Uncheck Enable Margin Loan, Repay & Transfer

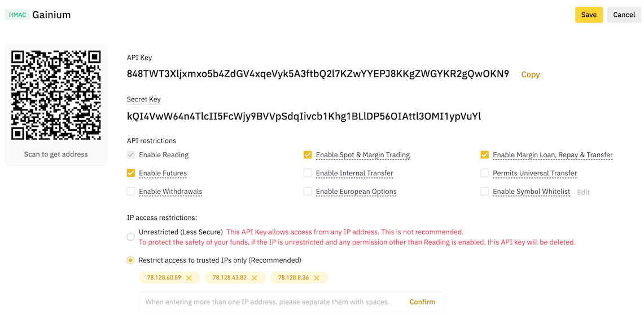484,155
